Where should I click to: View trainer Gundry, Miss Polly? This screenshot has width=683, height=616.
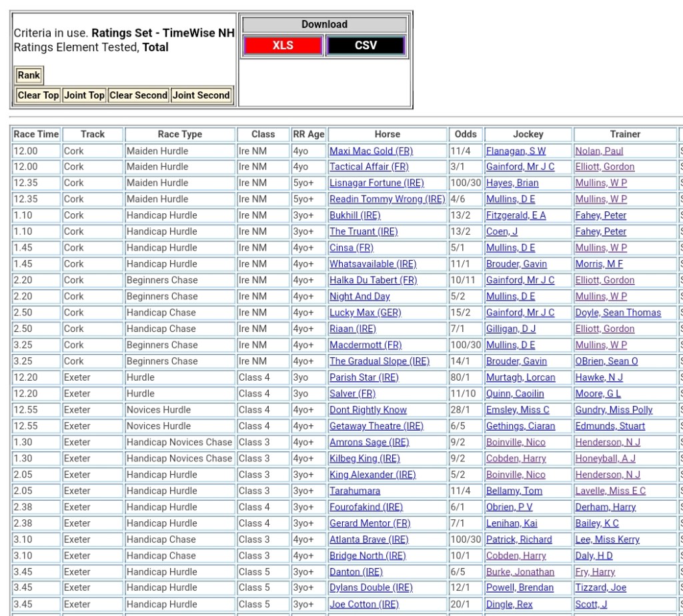click(x=614, y=410)
